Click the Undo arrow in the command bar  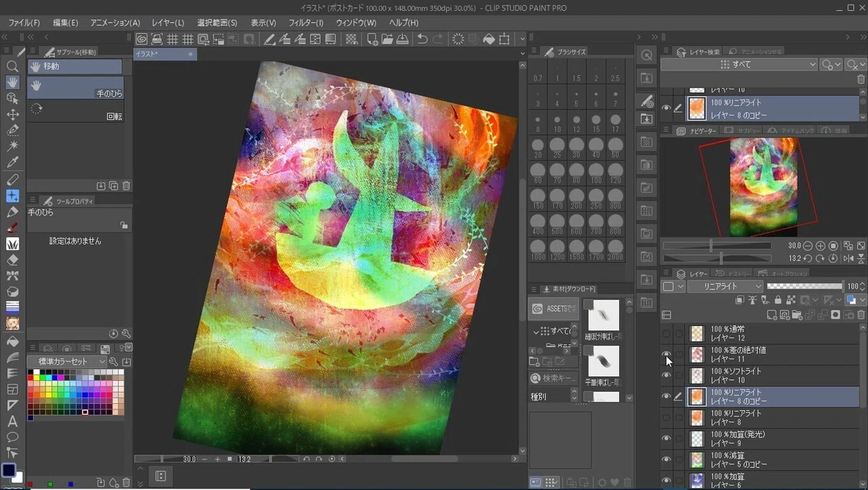pos(422,39)
